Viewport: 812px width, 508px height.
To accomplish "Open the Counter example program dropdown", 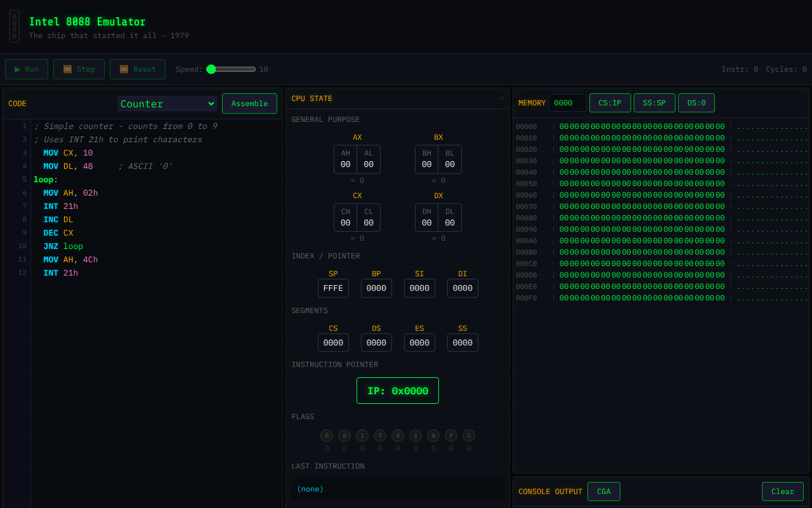I will 167,104.
